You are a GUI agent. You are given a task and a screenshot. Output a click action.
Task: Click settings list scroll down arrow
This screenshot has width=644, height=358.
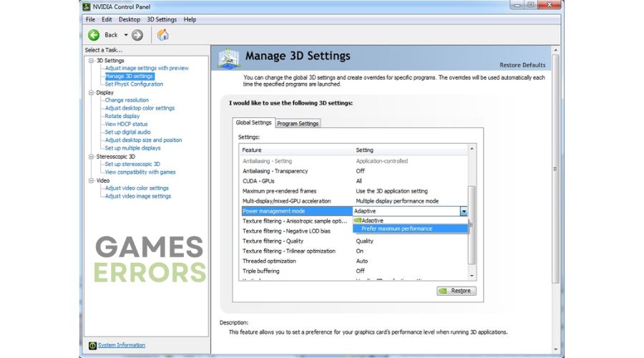(x=472, y=276)
